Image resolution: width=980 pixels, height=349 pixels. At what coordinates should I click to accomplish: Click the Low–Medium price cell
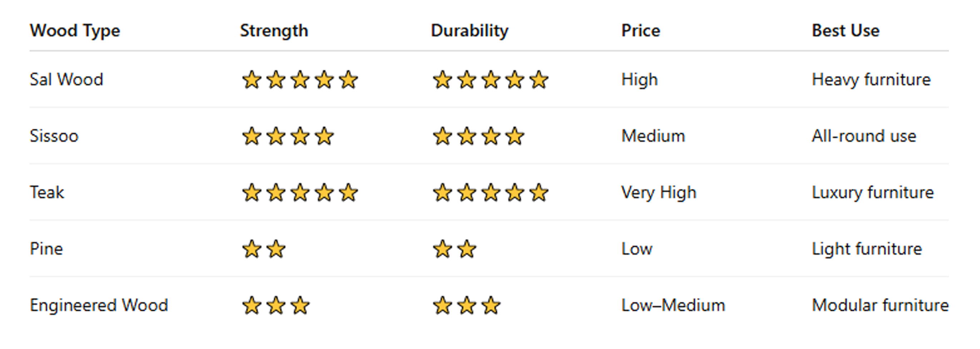pyautogui.click(x=673, y=306)
